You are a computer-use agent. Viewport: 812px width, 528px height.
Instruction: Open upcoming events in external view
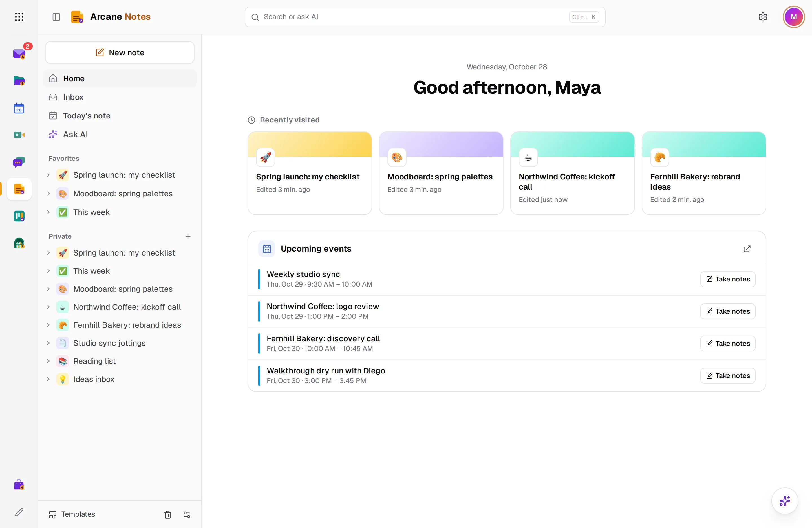point(747,248)
